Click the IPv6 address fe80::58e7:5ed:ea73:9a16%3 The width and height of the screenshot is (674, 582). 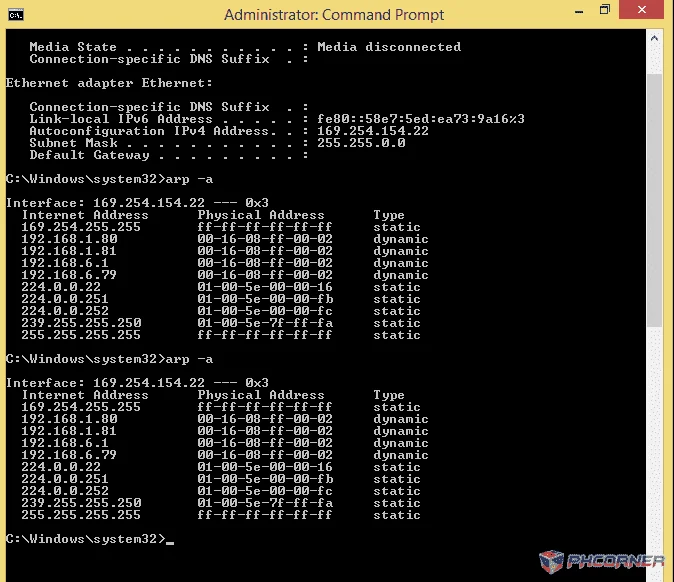pos(421,119)
